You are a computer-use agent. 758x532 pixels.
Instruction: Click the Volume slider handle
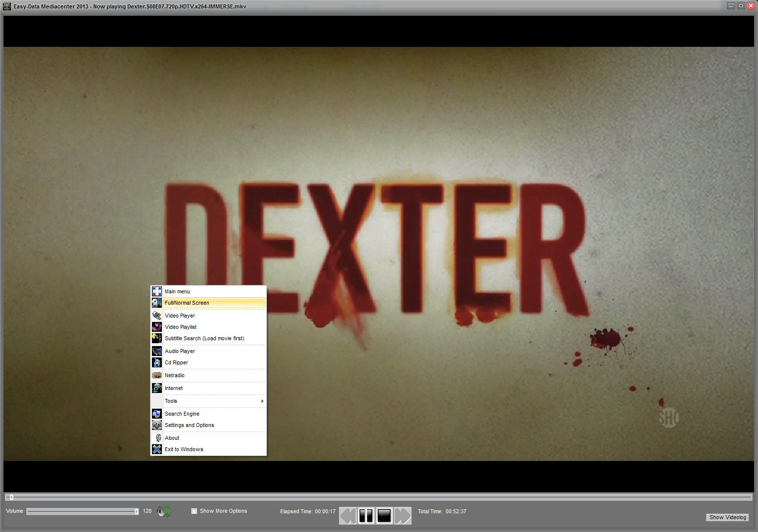(136, 511)
